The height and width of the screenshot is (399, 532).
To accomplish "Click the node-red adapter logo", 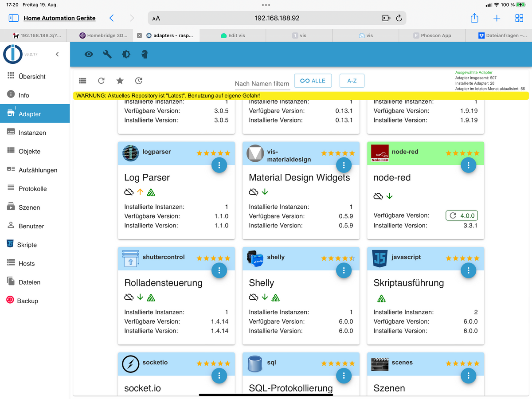I will (379, 153).
